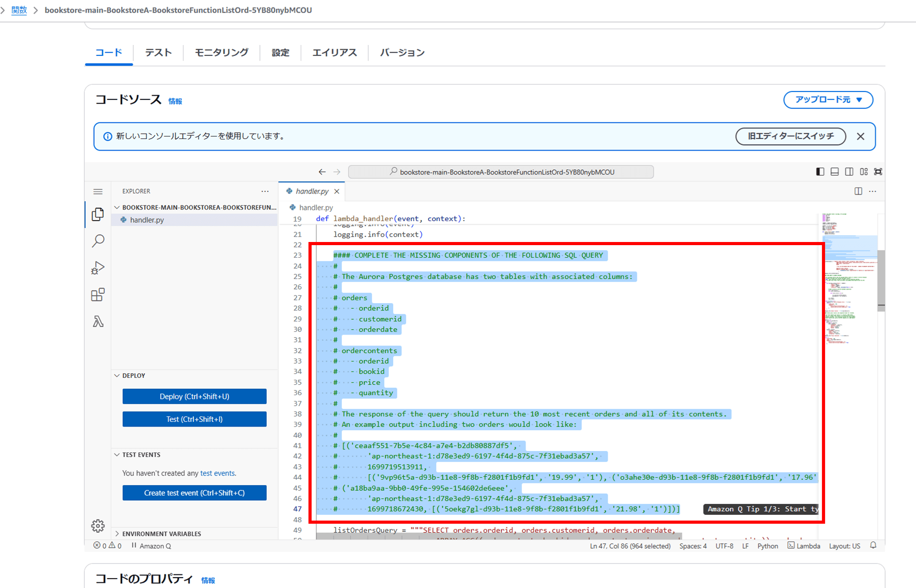Image resolution: width=916 pixels, height=588 pixels.
Task: Go back with the left arrow
Action: (322, 172)
